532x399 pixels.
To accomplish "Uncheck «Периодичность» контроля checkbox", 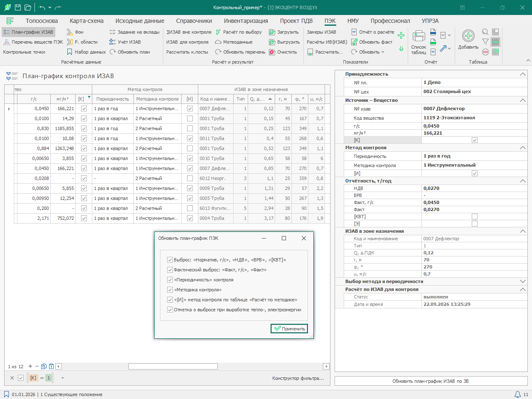I will 170,280.
